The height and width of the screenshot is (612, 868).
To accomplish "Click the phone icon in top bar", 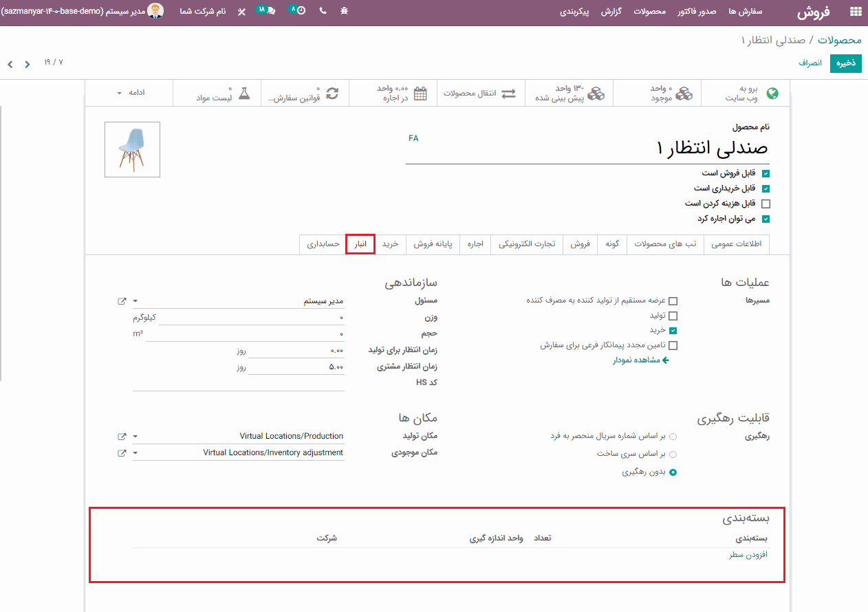I will 323,12.
